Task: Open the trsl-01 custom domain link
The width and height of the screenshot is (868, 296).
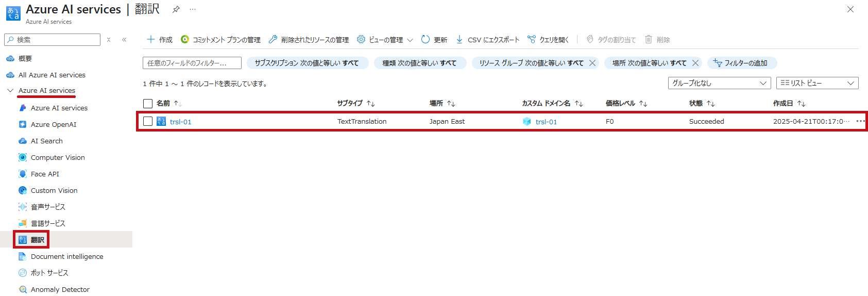Action: tap(546, 122)
